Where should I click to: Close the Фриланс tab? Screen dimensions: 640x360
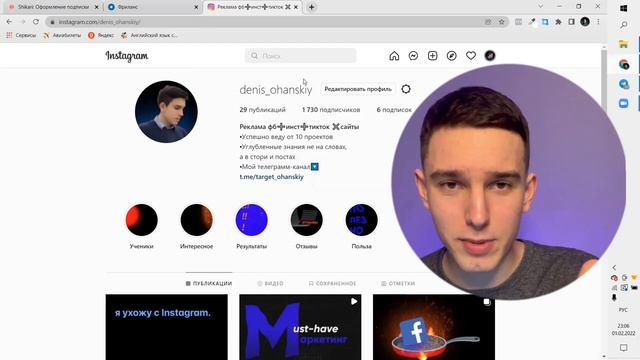[x=196, y=7]
